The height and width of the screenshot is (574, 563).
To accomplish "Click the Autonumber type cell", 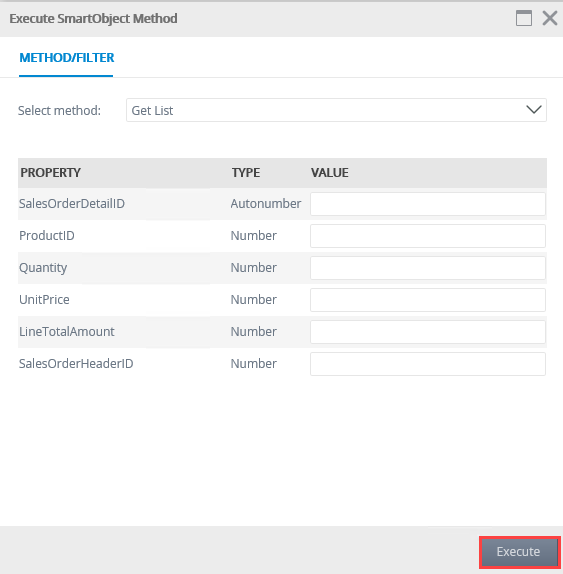I will 266,204.
